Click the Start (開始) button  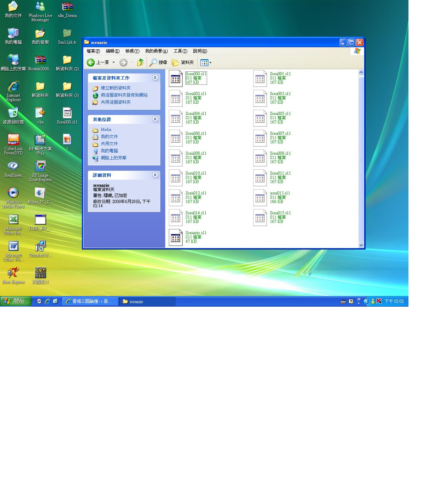coord(16,301)
